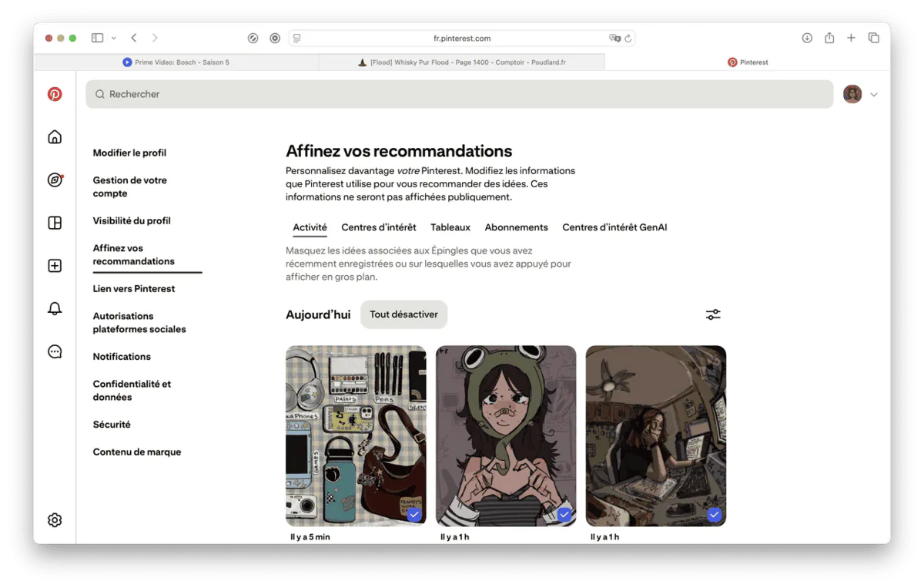Image resolution: width=924 pixels, height=588 pixels.
Task: Expand the Safari sidebar dropdown arrow
Action: click(114, 38)
